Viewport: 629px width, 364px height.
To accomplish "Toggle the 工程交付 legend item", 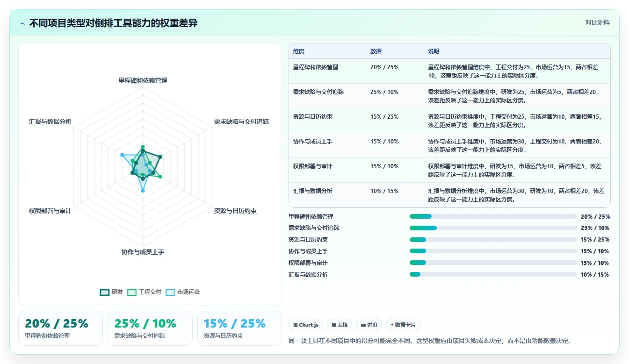I will [x=144, y=292].
